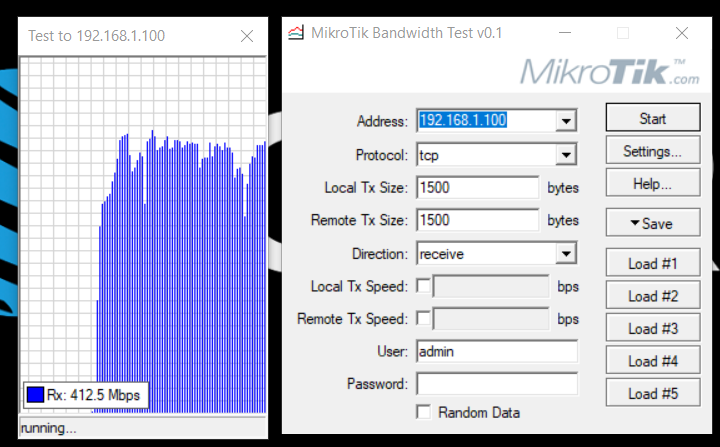The width and height of the screenshot is (720, 447).
Task: Click the Local Tx Size input field
Action: coord(478,187)
